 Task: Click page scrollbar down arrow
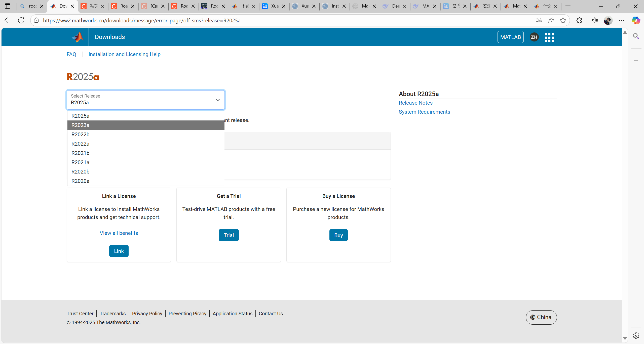tap(625, 338)
